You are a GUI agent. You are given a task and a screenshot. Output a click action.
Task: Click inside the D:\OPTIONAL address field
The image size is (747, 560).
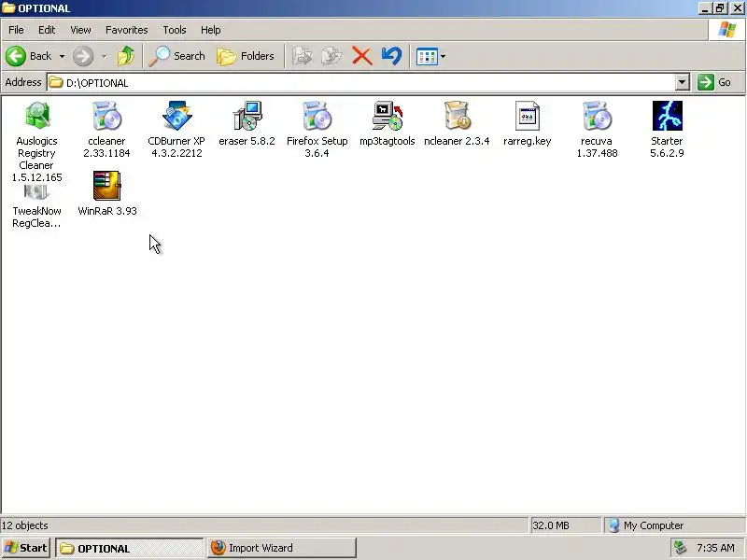tap(361, 82)
